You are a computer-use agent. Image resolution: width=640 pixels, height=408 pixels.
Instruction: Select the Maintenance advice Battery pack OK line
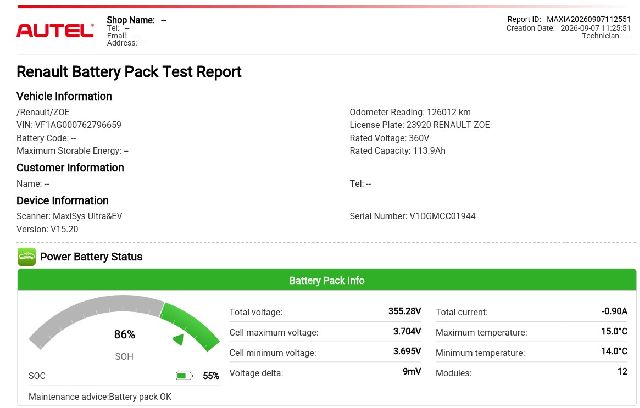click(100, 397)
